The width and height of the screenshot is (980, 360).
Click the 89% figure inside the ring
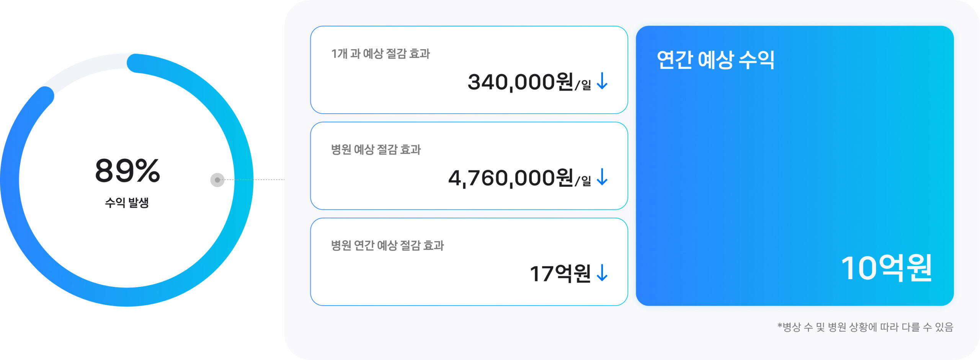[x=127, y=171]
